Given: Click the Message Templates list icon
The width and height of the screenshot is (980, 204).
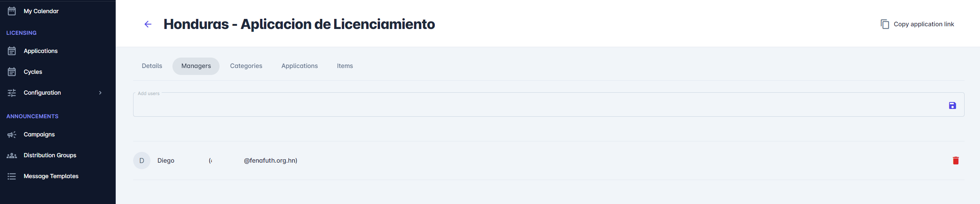Looking at the screenshot, I should pyautogui.click(x=12, y=176).
